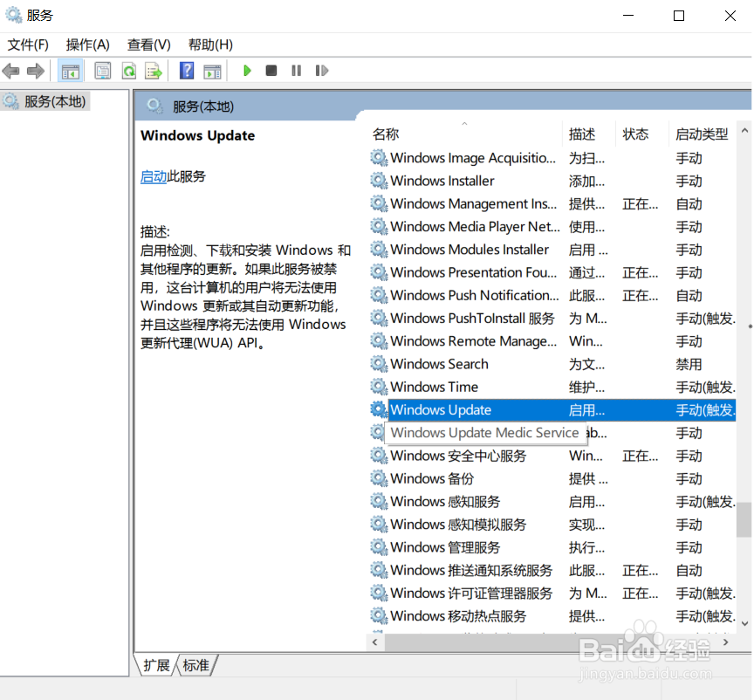Stop the service with square icon

pyautogui.click(x=271, y=71)
